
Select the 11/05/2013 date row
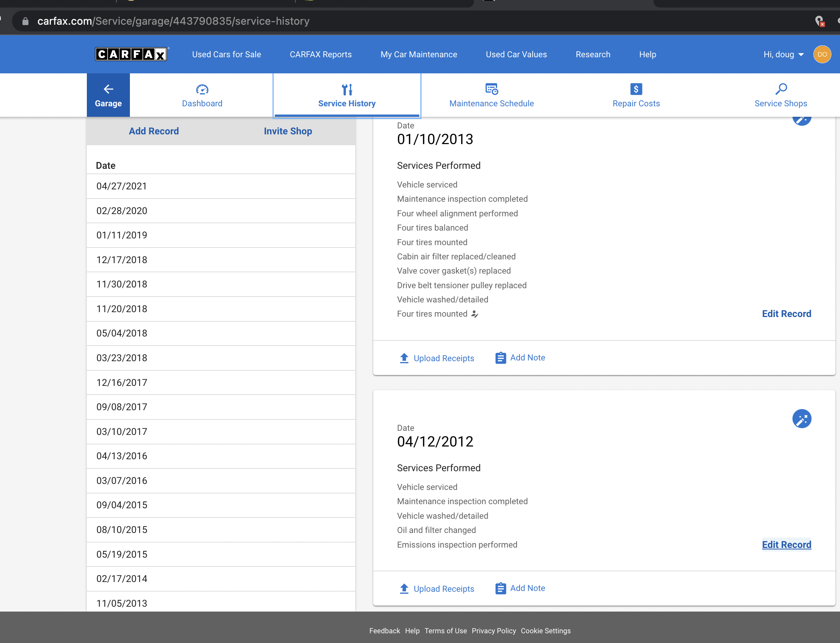(x=221, y=602)
